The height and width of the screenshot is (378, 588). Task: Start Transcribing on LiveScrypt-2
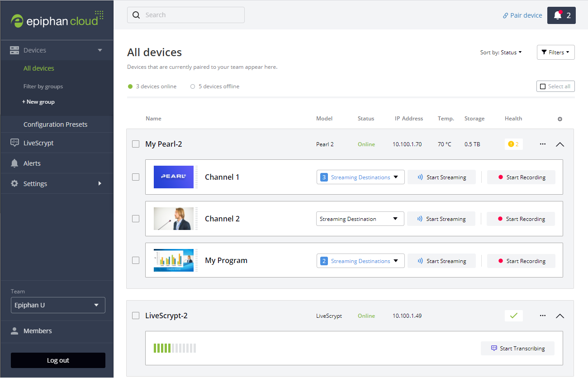[517, 349]
